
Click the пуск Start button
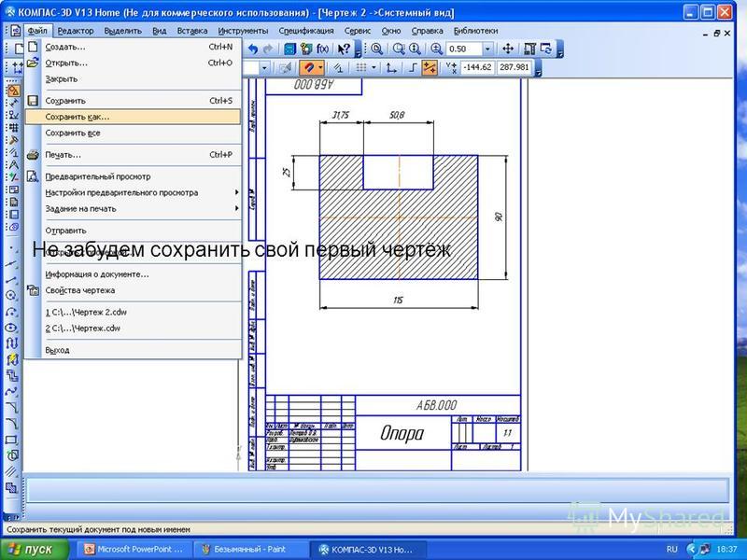click(x=35, y=549)
